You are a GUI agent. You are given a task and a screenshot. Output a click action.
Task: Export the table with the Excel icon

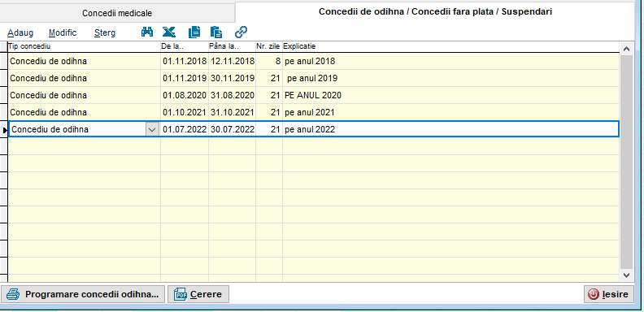point(169,32)
